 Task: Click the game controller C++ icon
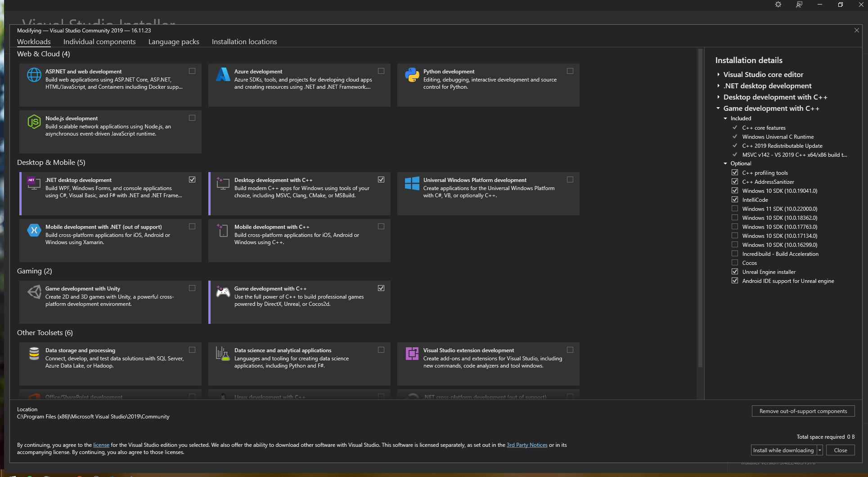point(223,292)
